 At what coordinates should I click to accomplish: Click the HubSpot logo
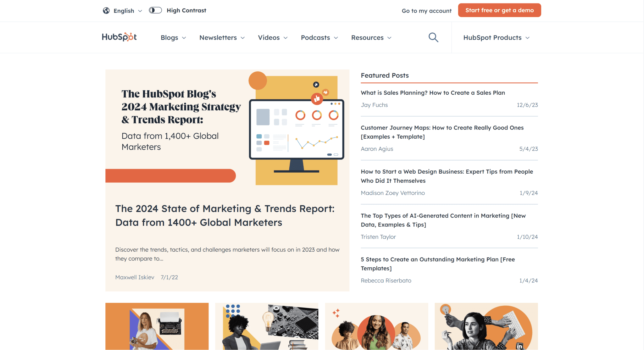click(x=119, y=37)
